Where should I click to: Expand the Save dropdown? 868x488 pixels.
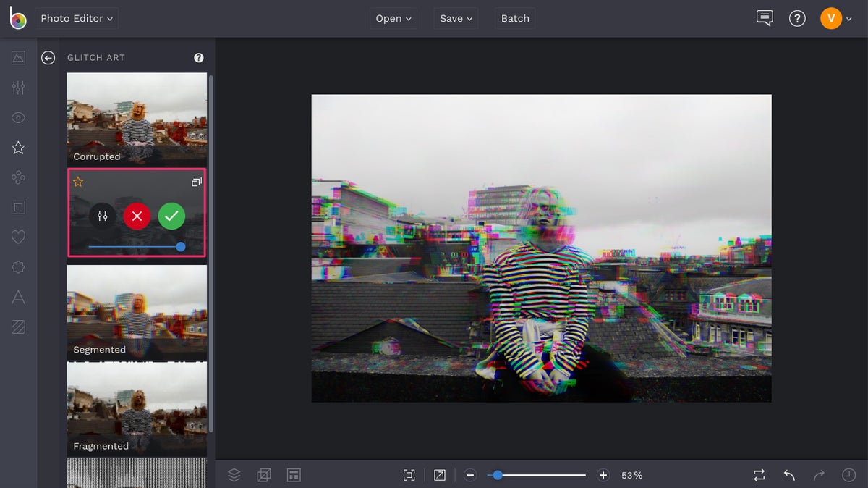click(x=456, y=18)
